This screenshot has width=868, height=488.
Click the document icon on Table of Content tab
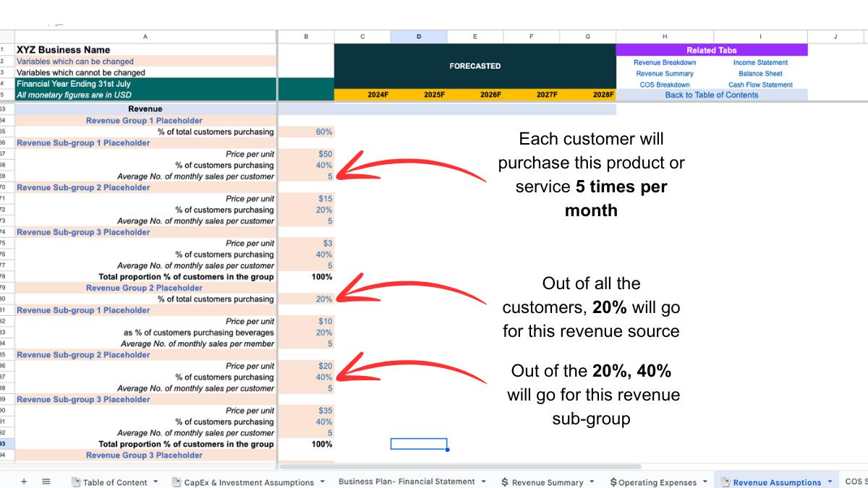tap(76, 482)
